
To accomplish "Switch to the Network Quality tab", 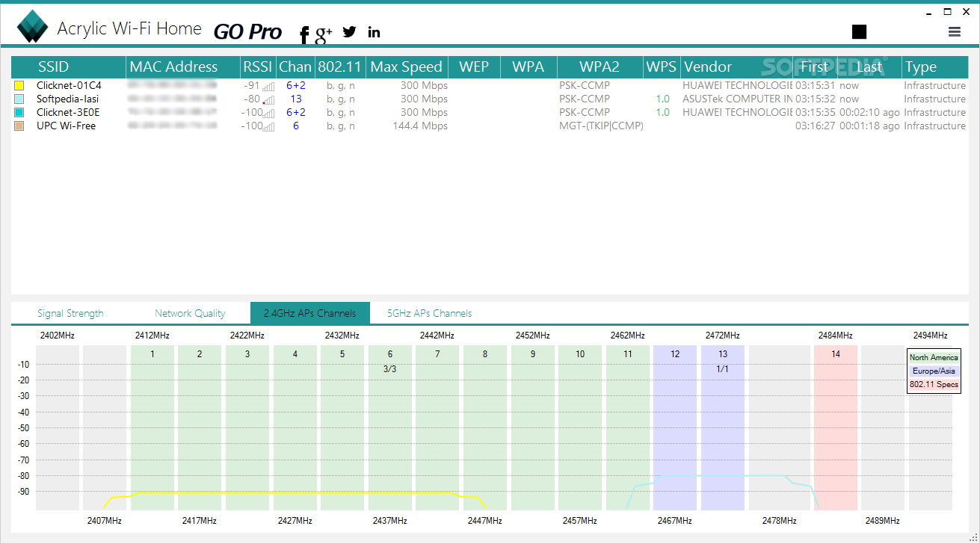I will click(190, 313).
